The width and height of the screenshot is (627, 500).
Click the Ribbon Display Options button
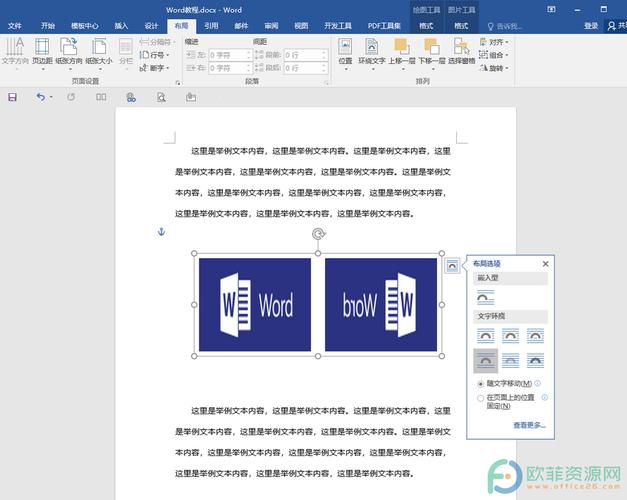(551, 9)
